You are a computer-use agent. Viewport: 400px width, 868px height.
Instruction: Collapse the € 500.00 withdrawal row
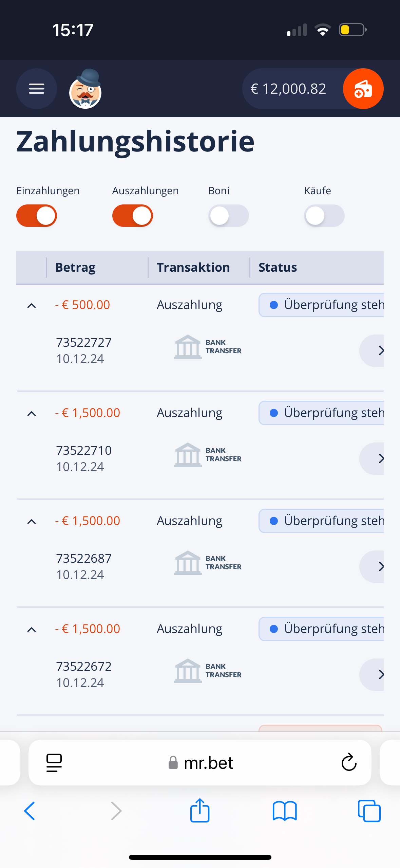(x=32, y=306)
